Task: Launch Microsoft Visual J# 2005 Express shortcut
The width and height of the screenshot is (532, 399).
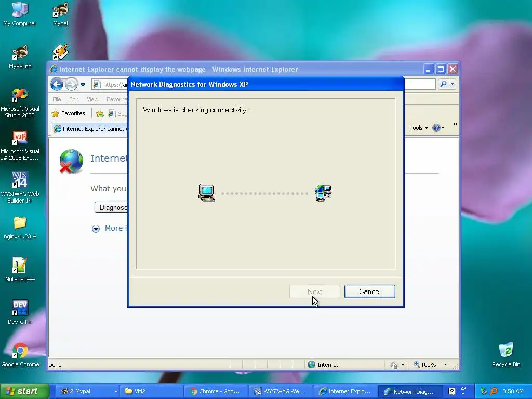Action: 20,145
